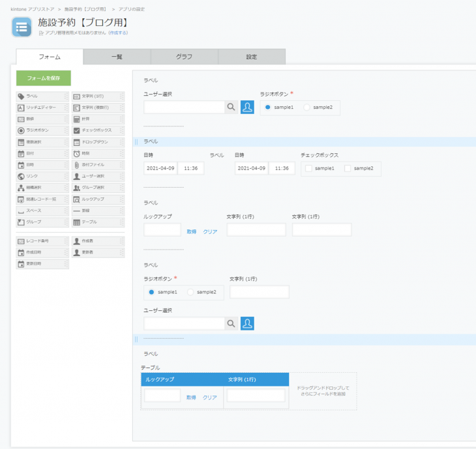Click the magnifier icon in the topmost ユーザー選択 field

pyautogui.click(x=231, y=107)
